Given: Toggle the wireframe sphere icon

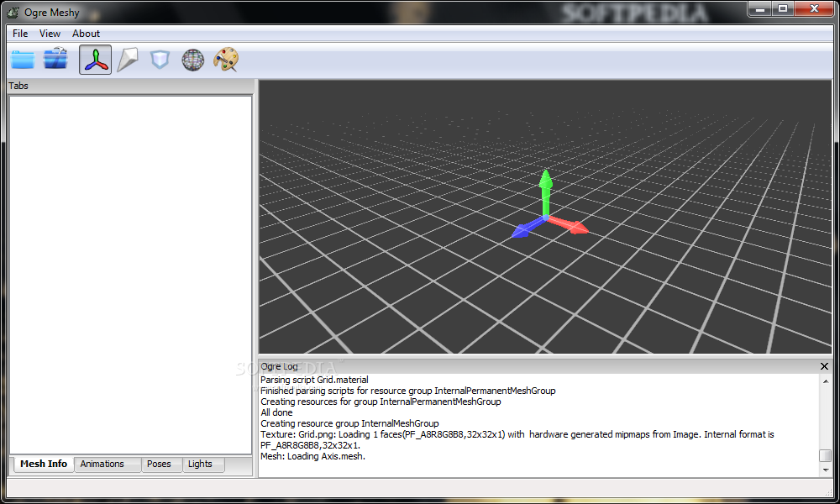Looking at the screenshot, I should point(193,60).
